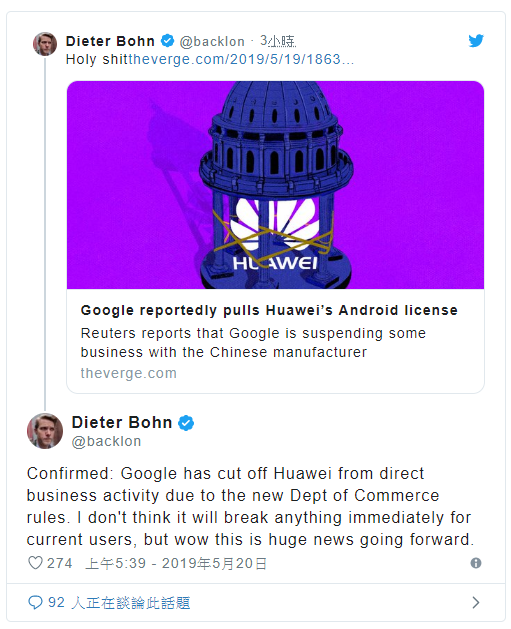511x629 pixels.
Task: Click Dieter Bohn's large profile avatar
Action: [45, 431]
